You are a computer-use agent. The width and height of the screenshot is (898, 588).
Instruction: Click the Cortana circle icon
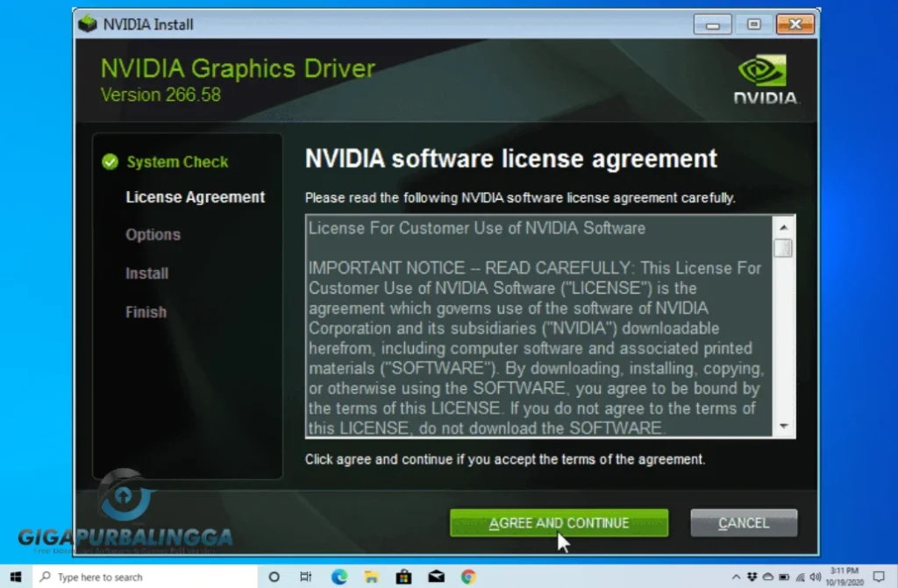click(274, 577)
